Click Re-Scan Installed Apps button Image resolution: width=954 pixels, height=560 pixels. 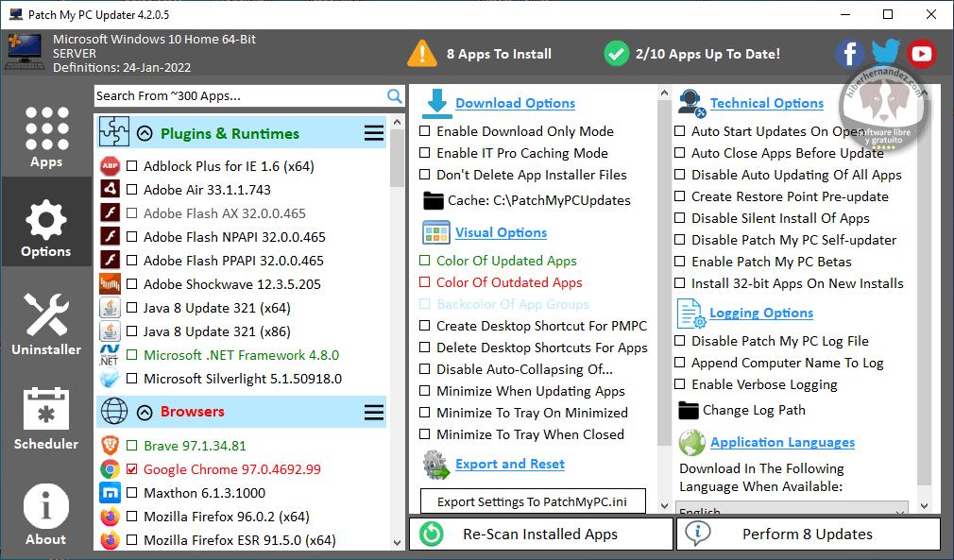point(541,534)
